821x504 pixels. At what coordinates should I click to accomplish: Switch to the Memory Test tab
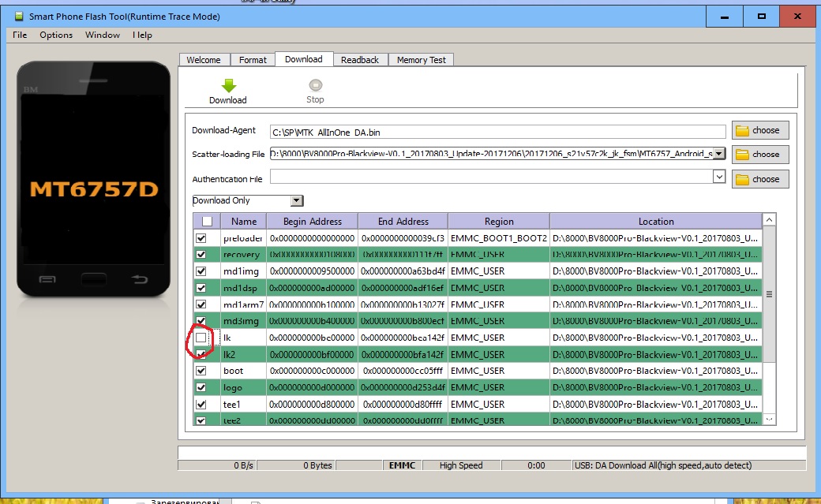pos(421,60)
